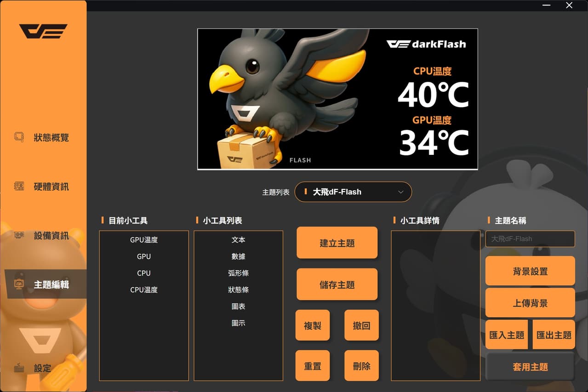
Task: Click the 撤回 button
Action: pyautogui.click(x=361, y=325)
